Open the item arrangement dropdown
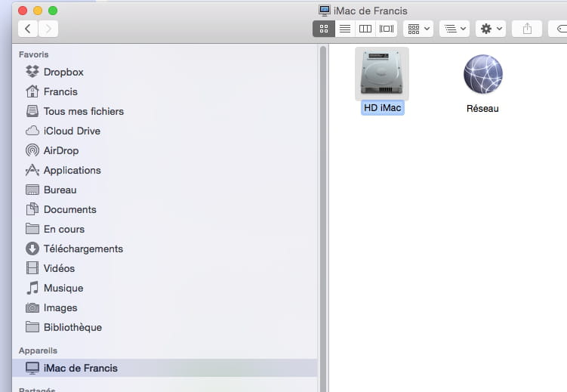 coord(418,29)
